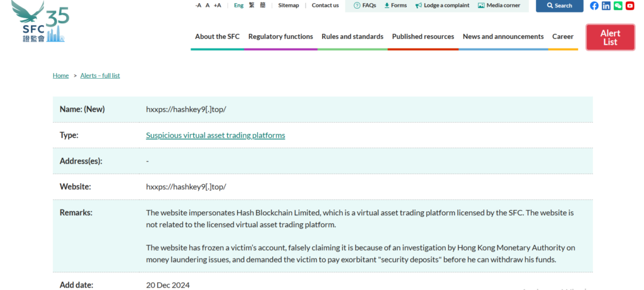
Task: Click the remarks paragraph about Hash Blockchain Limited
Action: click(360, 218)
